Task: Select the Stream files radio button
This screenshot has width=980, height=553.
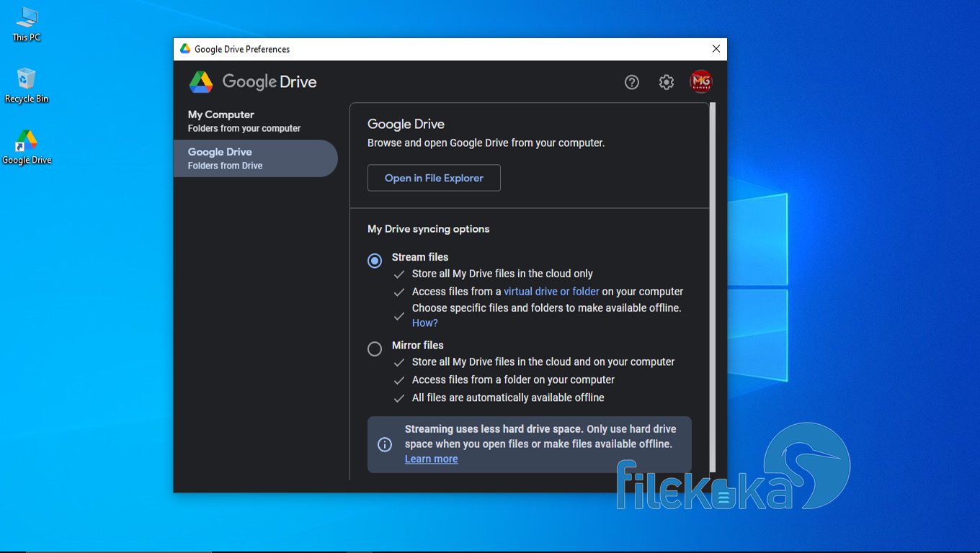Action: click(375, 261)
